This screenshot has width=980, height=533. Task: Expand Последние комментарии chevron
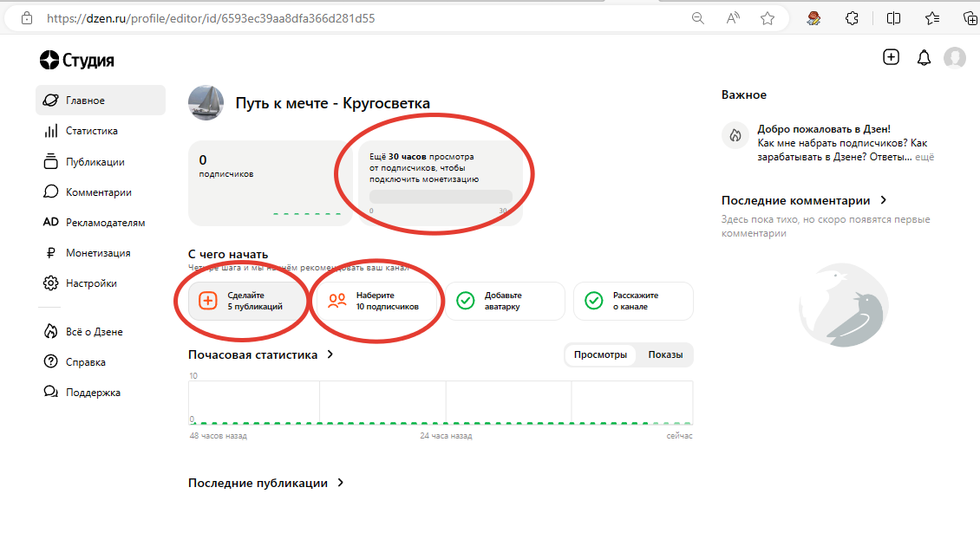(884, 200)
